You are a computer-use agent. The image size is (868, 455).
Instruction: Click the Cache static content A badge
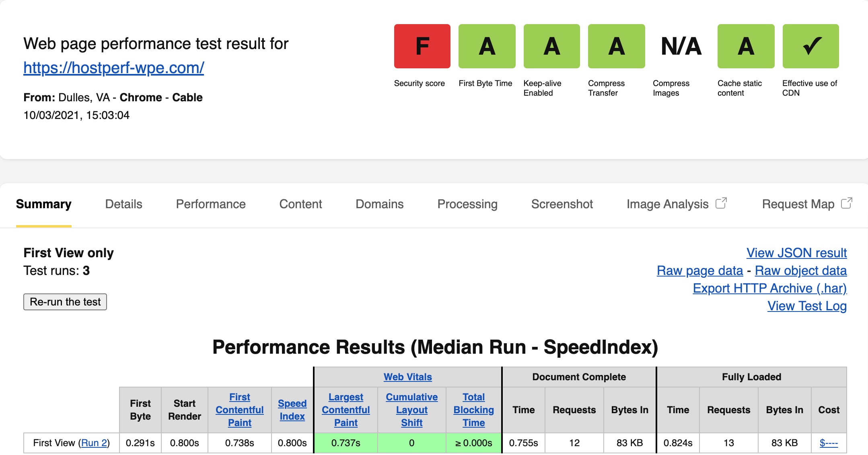pos(746,46)
